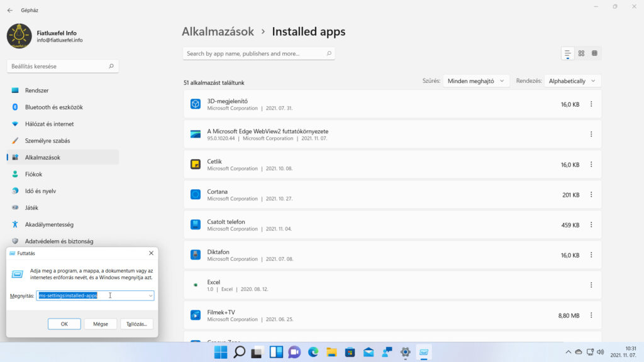The image size is (644, 362).
Task: Open Widgets from taskbar
Action: click(276, 352)
